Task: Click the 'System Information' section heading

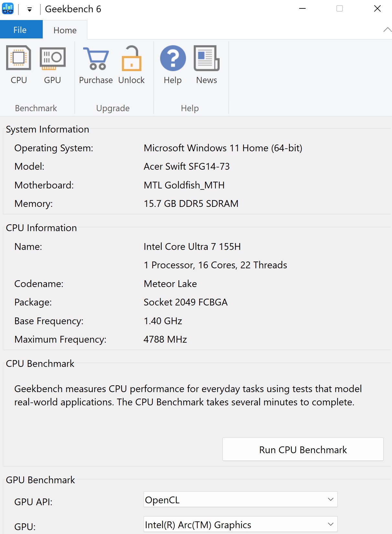Action: (x=48, y=129)
